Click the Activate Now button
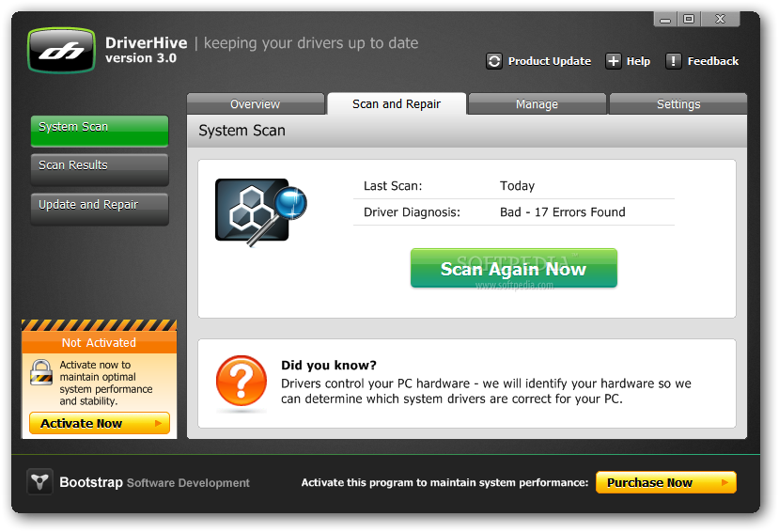Screen dimensions: 779x532 (100, 423)
